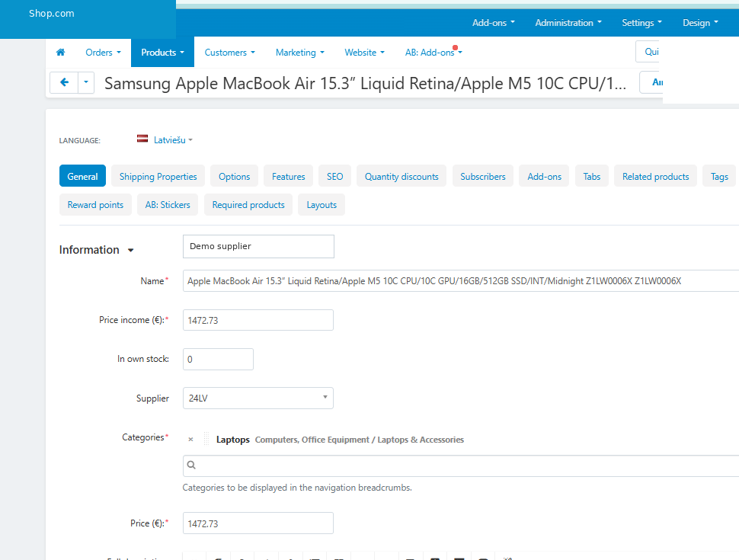Remove Laptops category with the x icon
Screen dimensions: 739x560
pos(190,440)
